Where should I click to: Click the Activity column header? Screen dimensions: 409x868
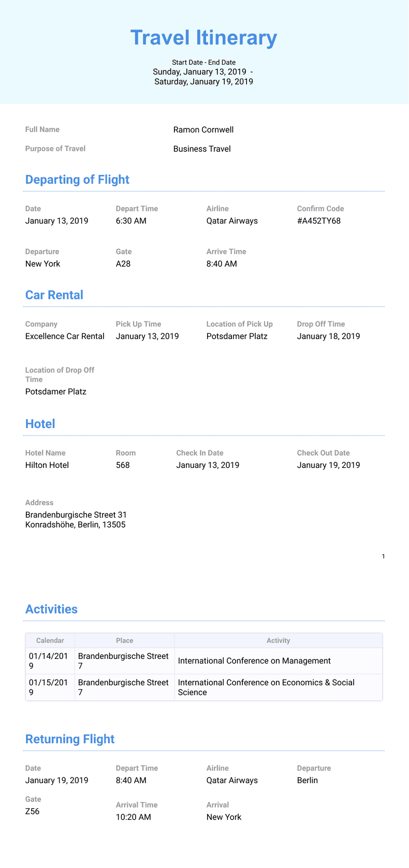pos(279,641)
